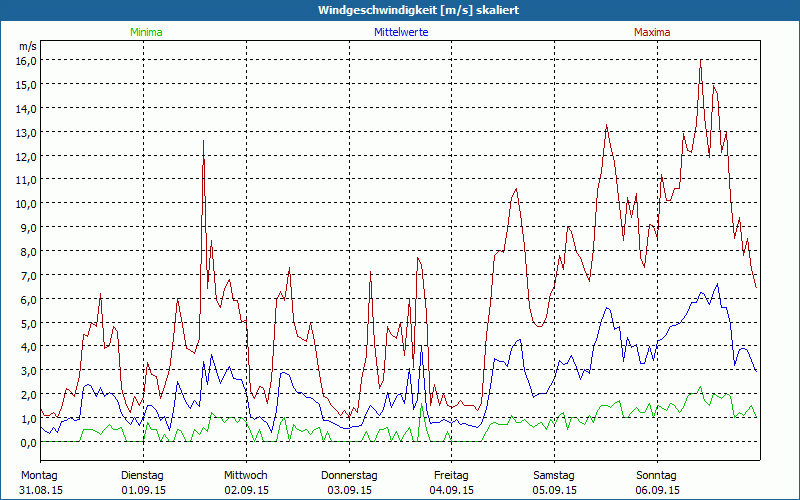Viewport: 800px width, 500px height.
Task: Click the Sonntag day label
Action: pyautogui.click(x=656, y=476)
